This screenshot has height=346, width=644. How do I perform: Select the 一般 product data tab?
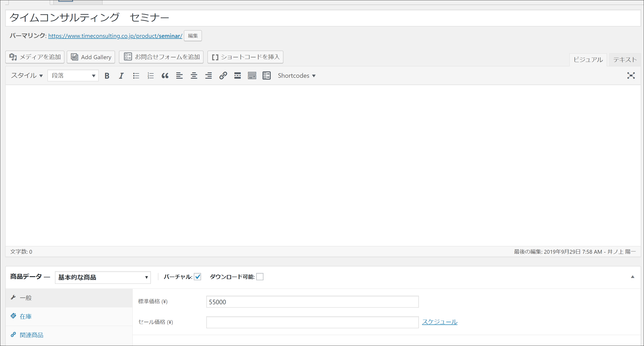[x=69, y=298]
